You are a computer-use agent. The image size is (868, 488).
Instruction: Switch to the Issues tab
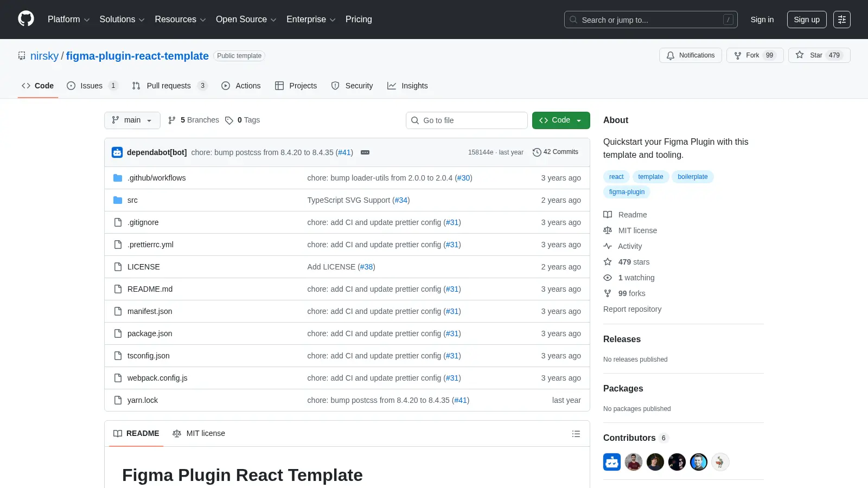point(92,86)
